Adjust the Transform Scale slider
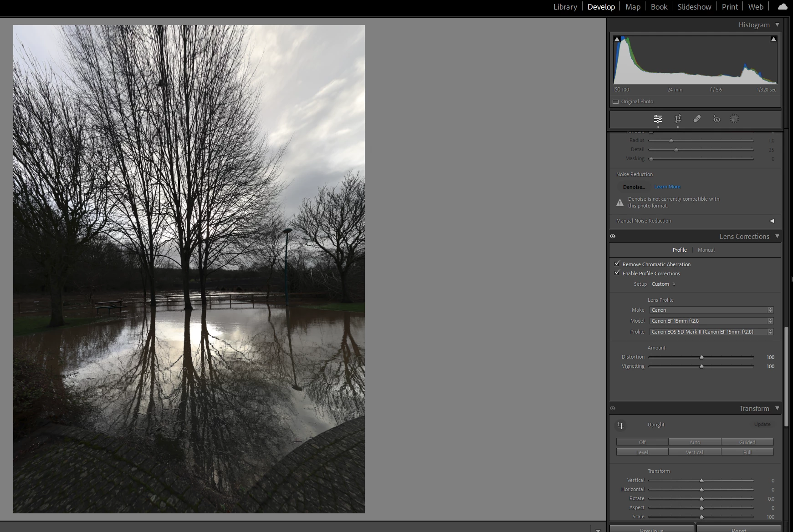793x532 pixels. click(x=701, y=517)
